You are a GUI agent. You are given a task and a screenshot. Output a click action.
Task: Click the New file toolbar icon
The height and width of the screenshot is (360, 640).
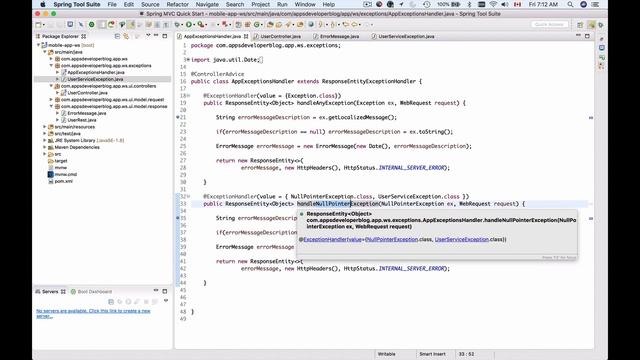(x=38, y=25)
